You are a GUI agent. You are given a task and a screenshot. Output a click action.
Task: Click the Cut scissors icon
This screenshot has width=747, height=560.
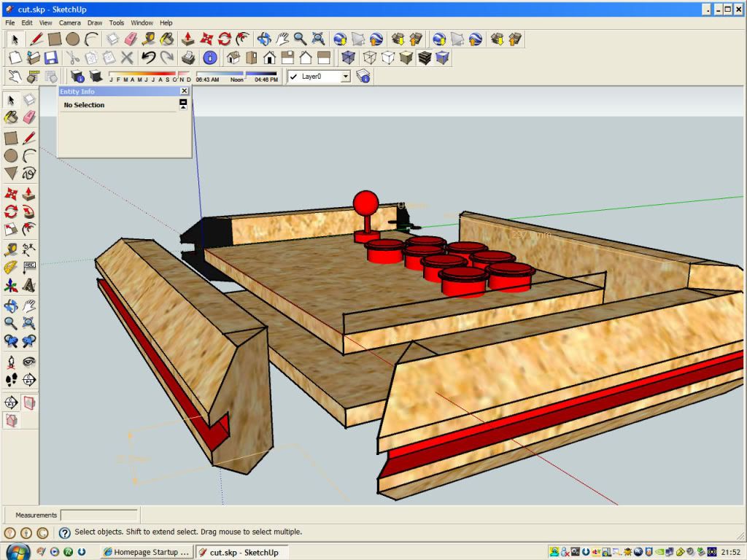coord(73,58)
